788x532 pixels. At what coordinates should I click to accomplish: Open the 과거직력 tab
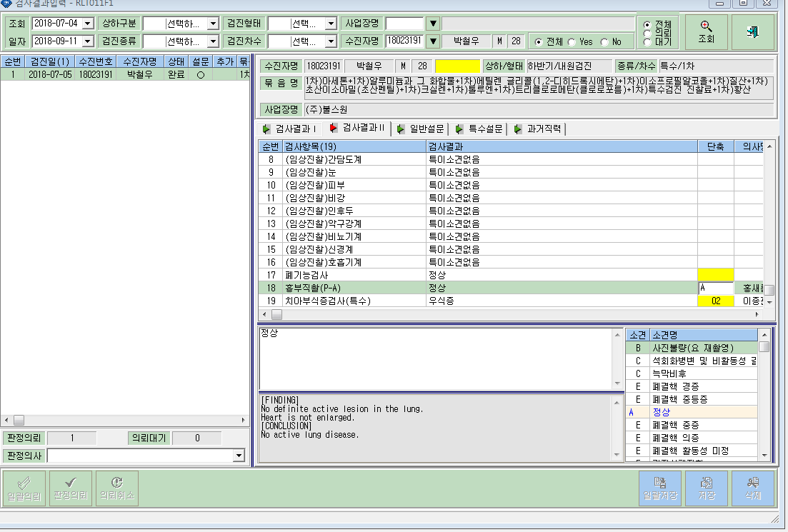point(537,129)
